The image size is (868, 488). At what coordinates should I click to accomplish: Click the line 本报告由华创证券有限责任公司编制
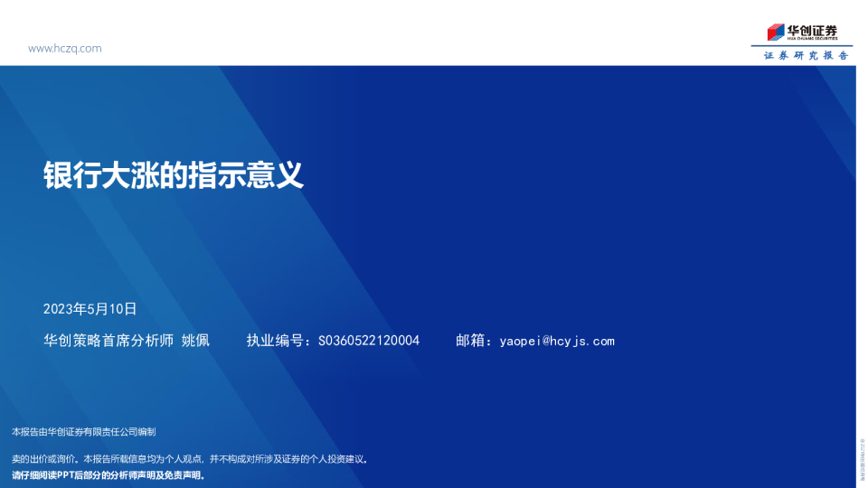click(x=84, y=432)
